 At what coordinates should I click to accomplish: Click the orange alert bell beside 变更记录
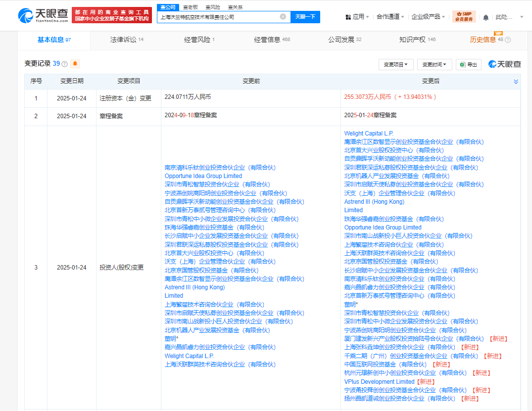(x=75, y=64)
